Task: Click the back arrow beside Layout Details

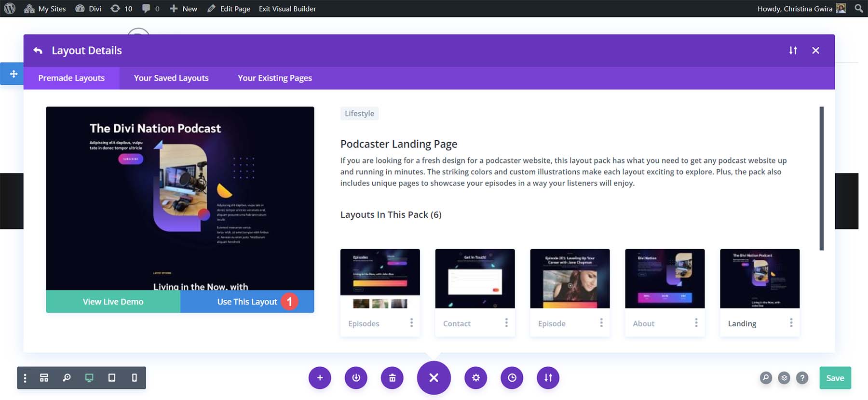Action: (x=38, y=51)
